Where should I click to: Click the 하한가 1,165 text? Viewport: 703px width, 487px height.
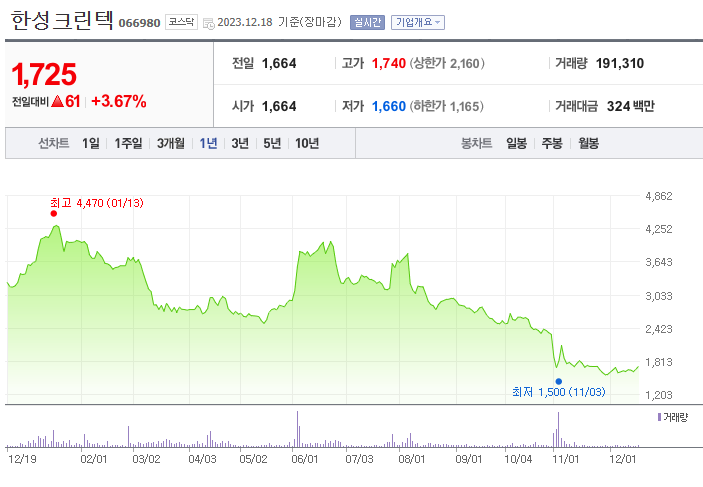pyautogui.click(x=447, y=107)
